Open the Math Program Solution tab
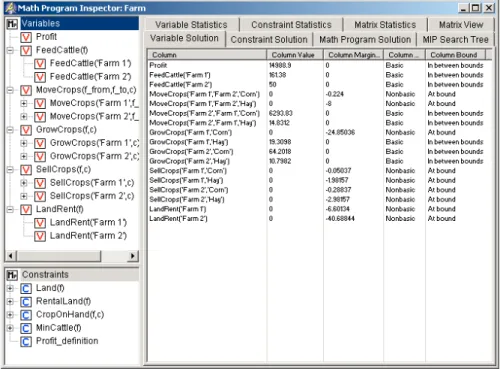This screenshot has height=369, width=500. coord(365,39)
